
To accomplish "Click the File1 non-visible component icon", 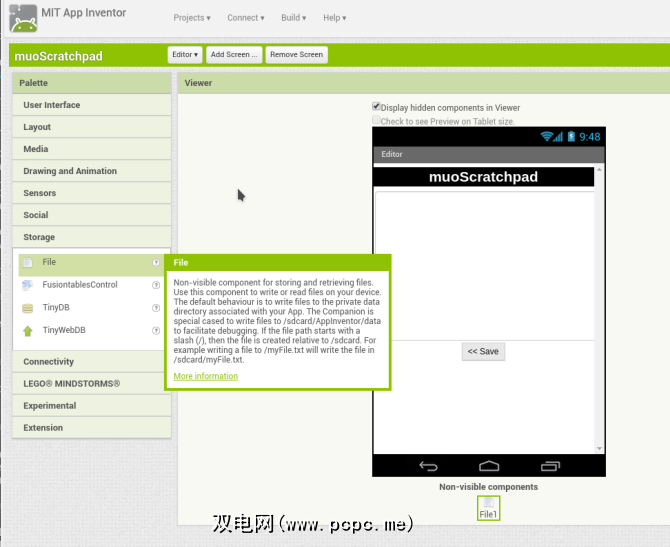I will click(488, 508).
